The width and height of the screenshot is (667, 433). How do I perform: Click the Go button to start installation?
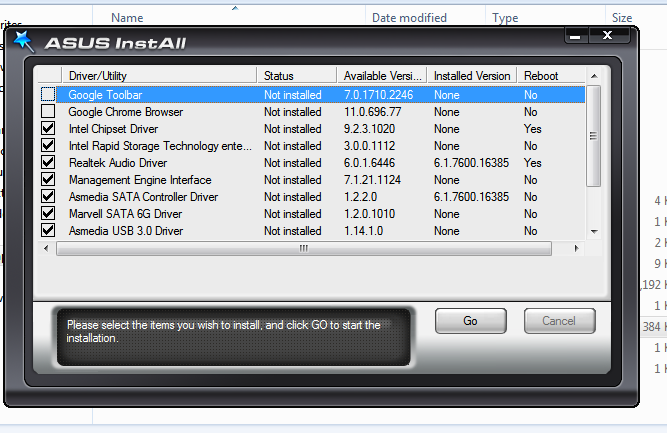(470, 321)
